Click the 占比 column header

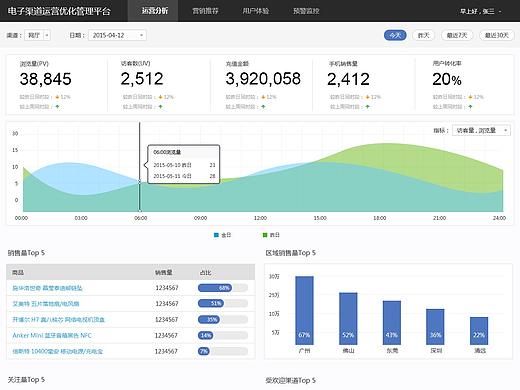[205, 272]
